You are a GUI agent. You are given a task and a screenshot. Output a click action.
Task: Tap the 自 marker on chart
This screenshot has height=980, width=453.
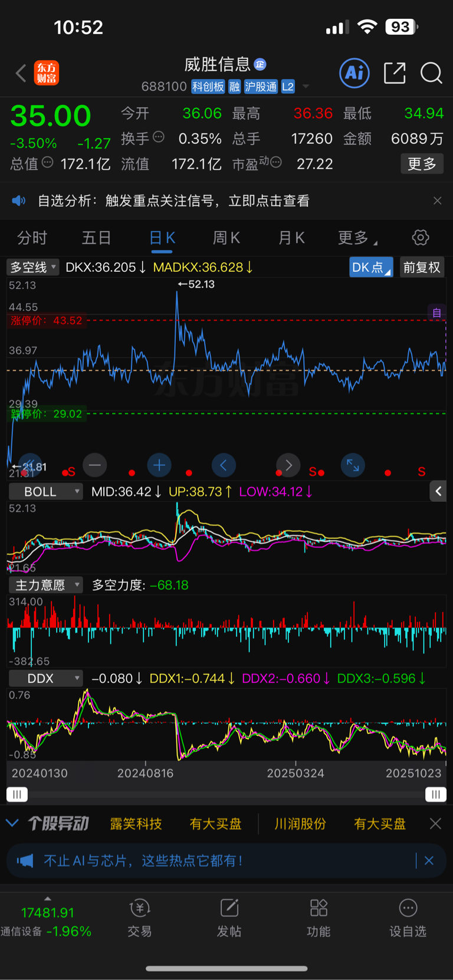click(x=436, y=313)
